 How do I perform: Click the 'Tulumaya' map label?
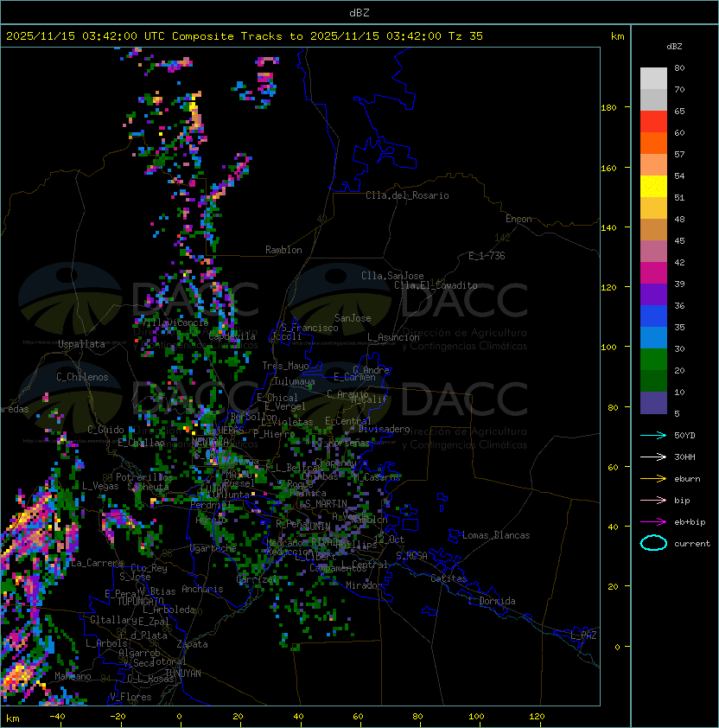point(295,381)
